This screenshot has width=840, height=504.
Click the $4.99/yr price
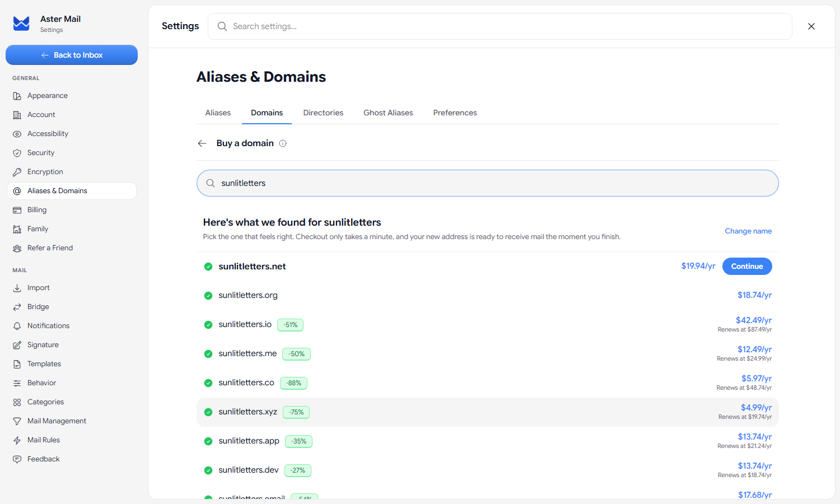[x=756, y=408]
